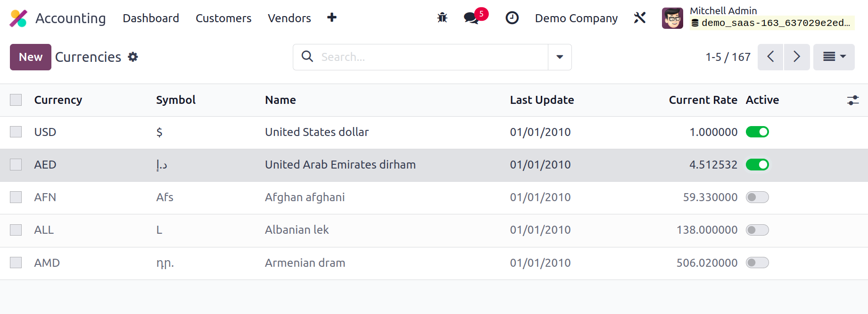
Task: Select all rows with header checkbox
Action: pyautogui.click(x=16, y=100)
